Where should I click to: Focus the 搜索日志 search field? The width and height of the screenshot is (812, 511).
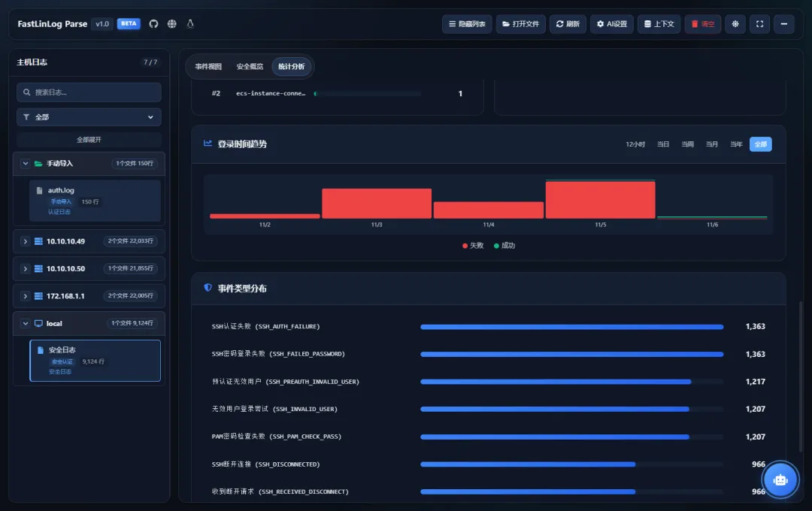pos(89,92)
